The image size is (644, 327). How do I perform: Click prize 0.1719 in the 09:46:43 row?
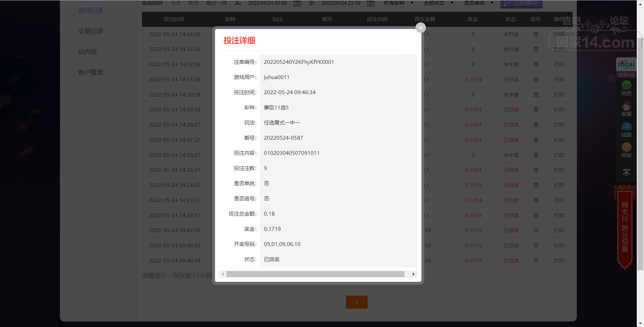coord(473,246)
